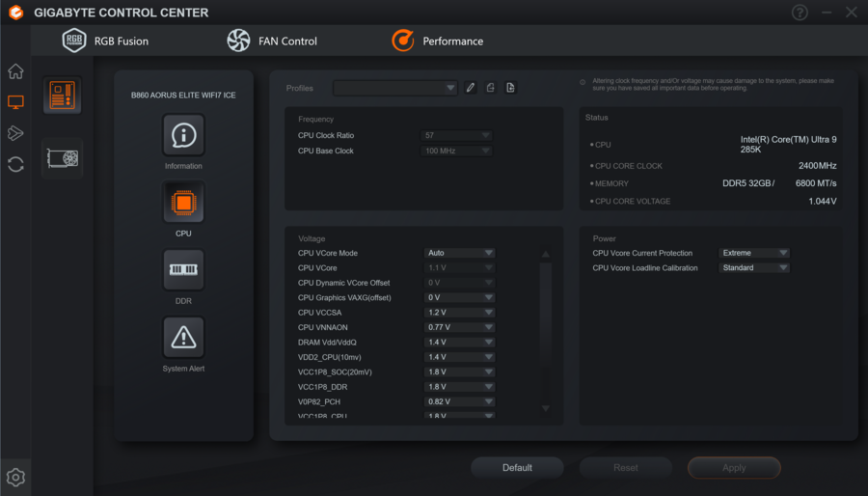Open the CPU VCCSA dropdown

tap(459, 313)
